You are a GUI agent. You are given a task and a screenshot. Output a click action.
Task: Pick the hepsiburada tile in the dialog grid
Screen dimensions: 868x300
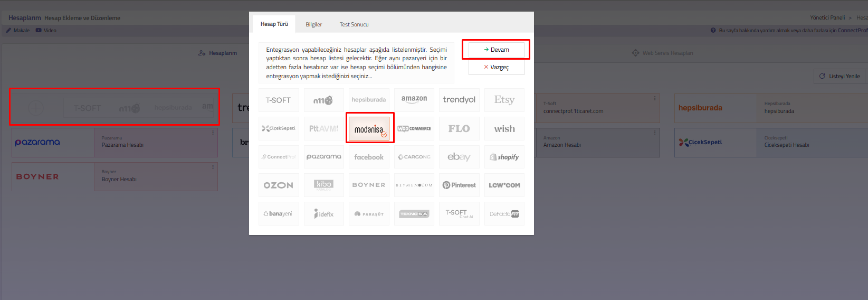[x=369, y=100]
